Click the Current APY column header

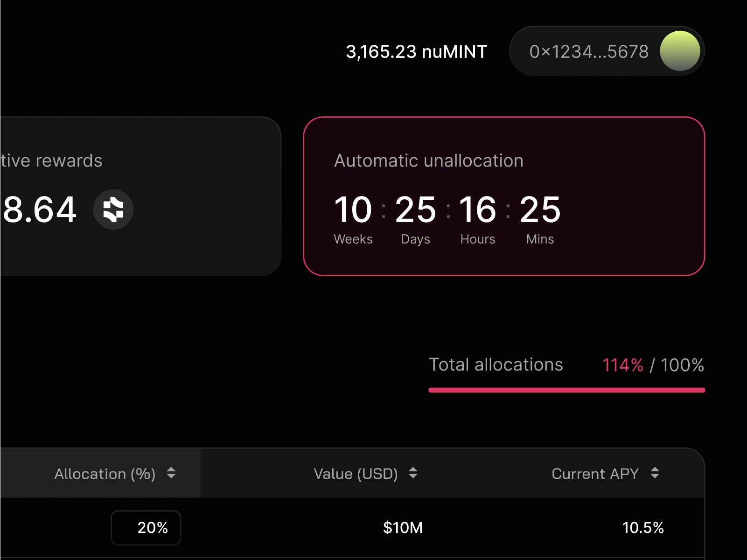[x=595, y=474]
